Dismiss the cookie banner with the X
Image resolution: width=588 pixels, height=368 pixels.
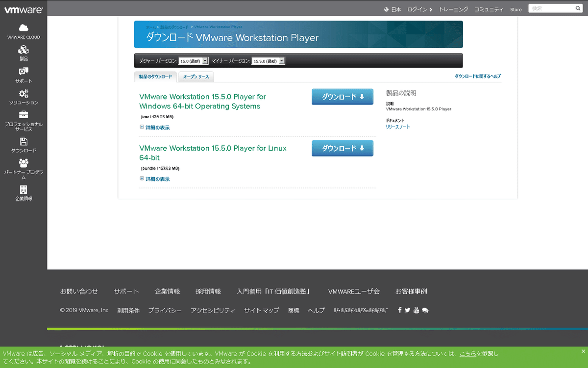click(583, 351)
